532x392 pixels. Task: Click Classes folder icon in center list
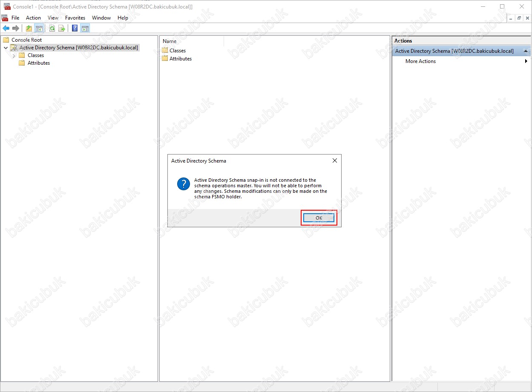click(x=165, y=50)
